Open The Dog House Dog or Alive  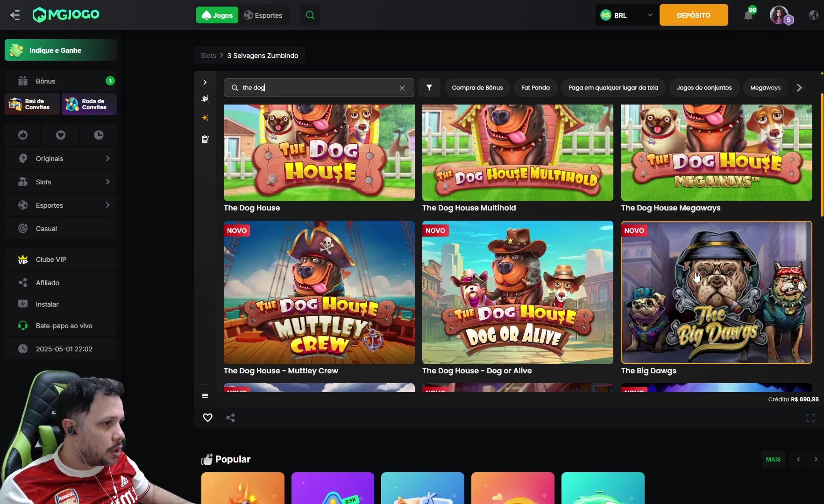pos(518,292)
